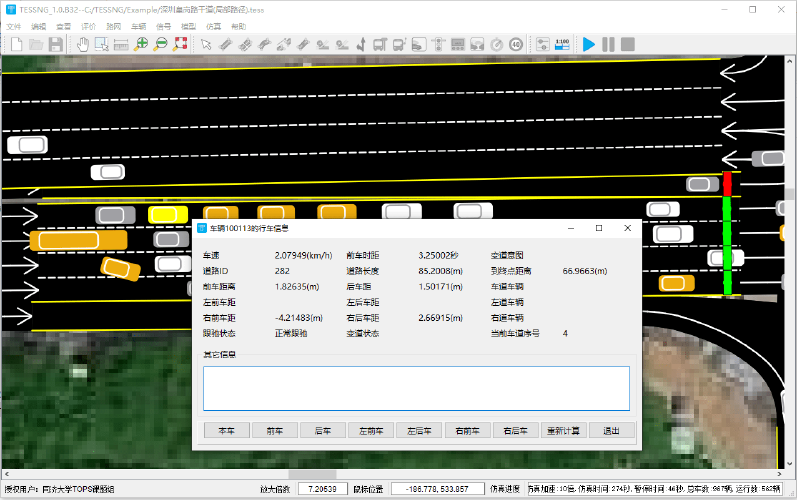Click the 后车 button
The image size is (797, 500).
tap(323, 430)
